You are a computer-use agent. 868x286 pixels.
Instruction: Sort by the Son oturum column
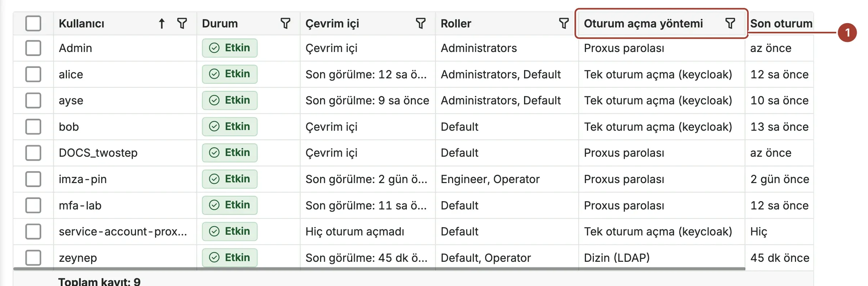[x=781, y=23]
